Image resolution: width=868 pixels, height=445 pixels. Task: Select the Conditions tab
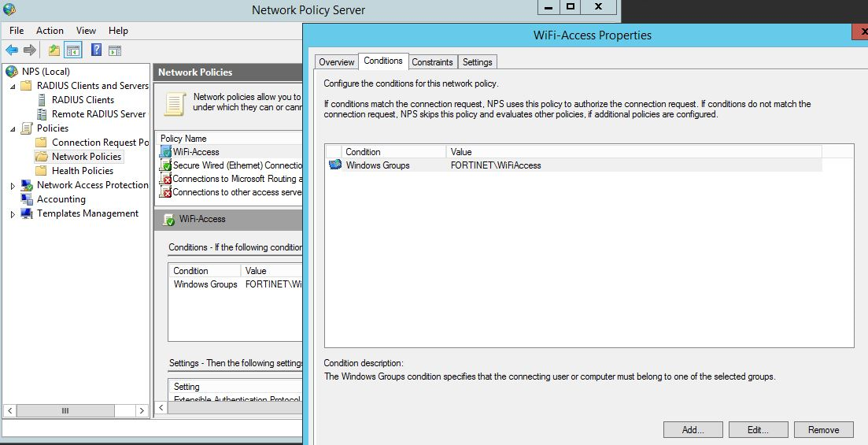[x=383, y=61]
